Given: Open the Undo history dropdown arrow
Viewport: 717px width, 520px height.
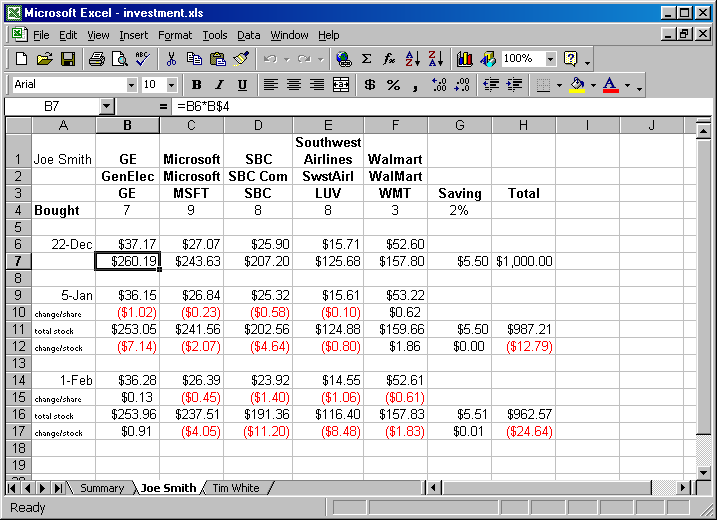Looking at the screenshot, I should pos(287,59).
